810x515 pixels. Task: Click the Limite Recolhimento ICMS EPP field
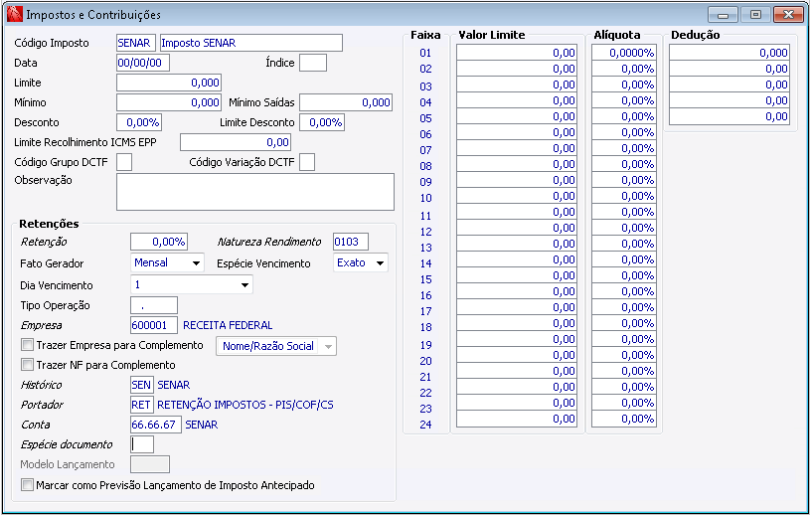[x=236, y=142]
